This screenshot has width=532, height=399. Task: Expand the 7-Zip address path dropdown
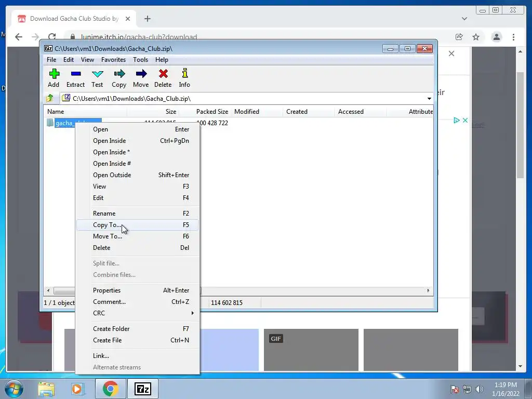[x=429, y=98]
